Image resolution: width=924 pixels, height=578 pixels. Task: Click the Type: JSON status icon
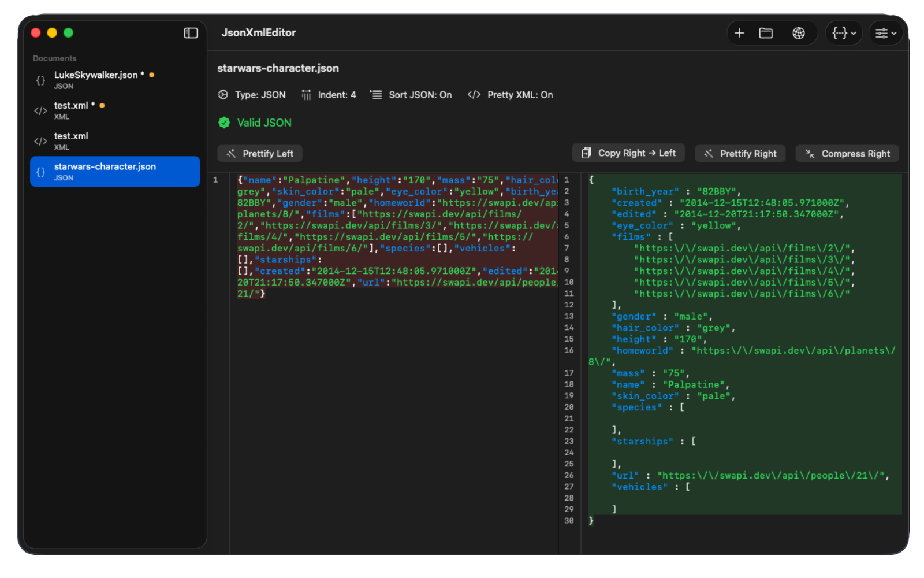[223, 95]
